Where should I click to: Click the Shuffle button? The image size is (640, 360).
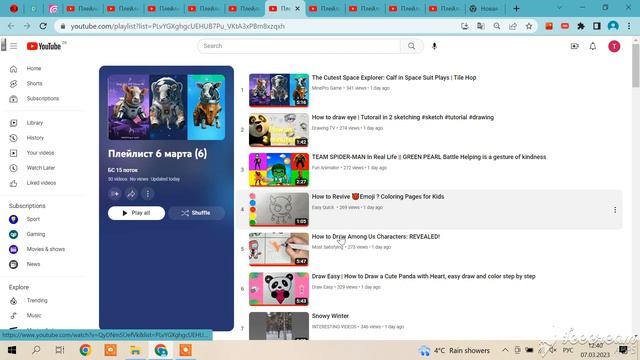click(196, 213)
